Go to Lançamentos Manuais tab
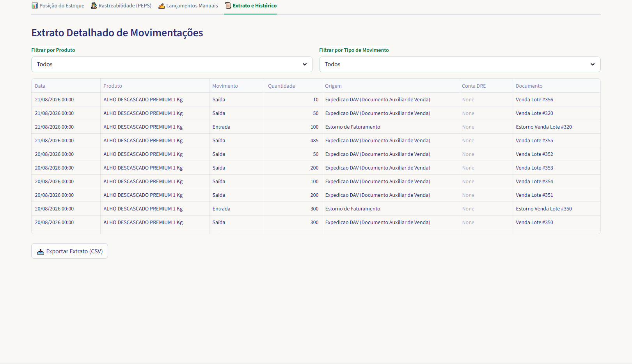 coord(188,5)
